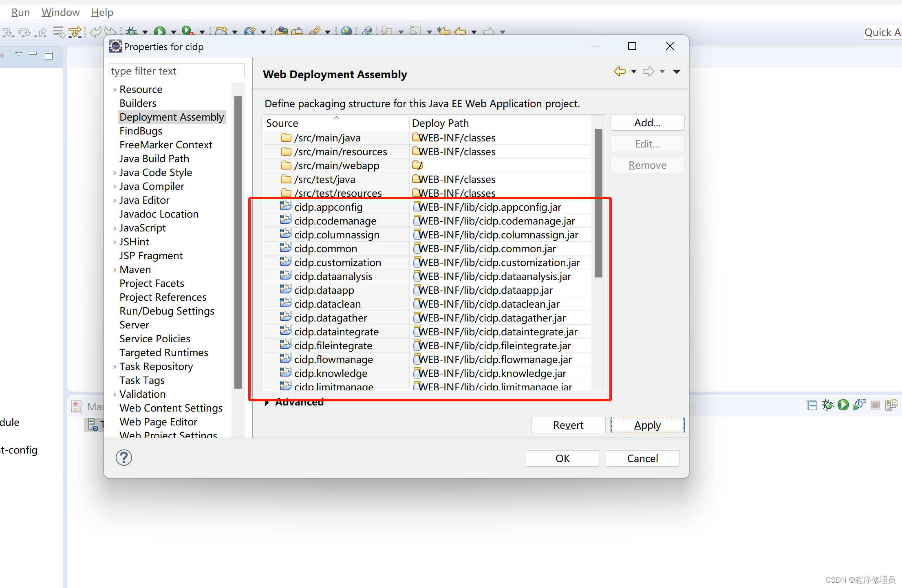Click the Cancel button
The width and height of the screenshot is (902, 588).
click(x=642, y=458)
